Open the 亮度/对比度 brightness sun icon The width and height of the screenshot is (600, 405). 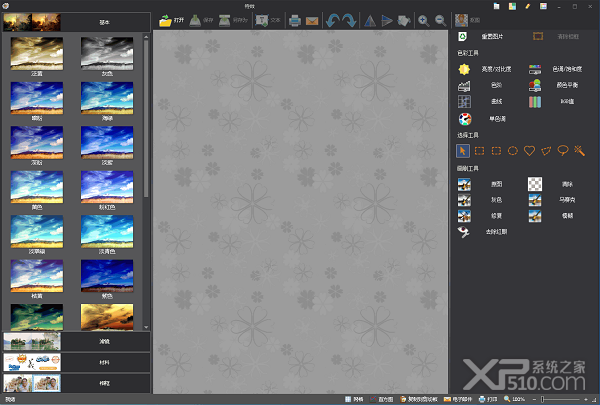[x=464, y=69]
